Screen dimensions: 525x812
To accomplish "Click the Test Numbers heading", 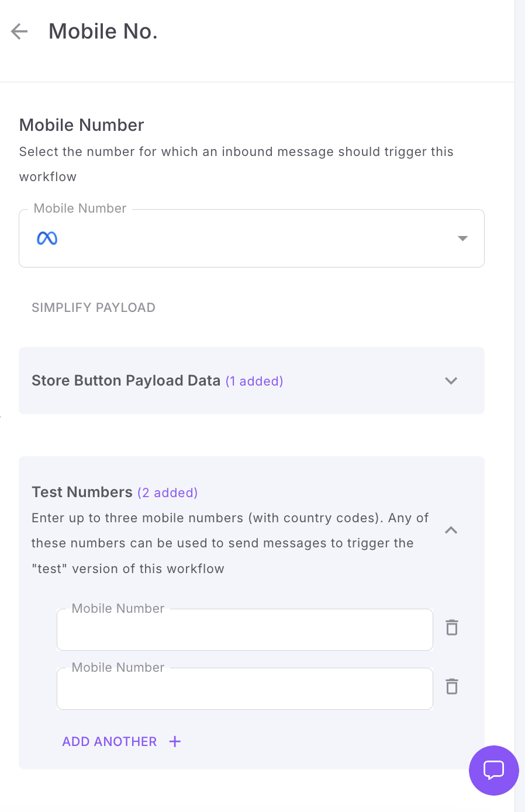I will point(82,492).
